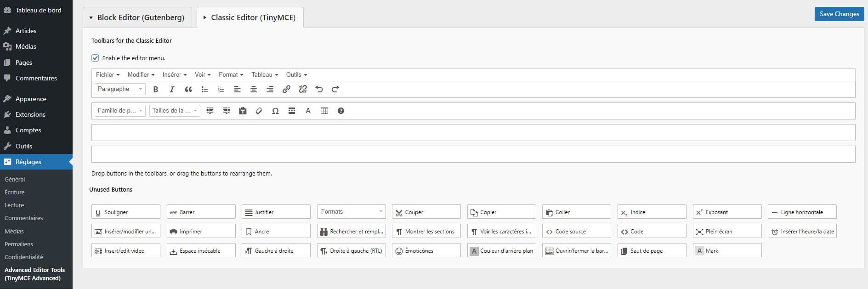Click the Undo arrow icon

pyautogui.click(x=319, y=89)
